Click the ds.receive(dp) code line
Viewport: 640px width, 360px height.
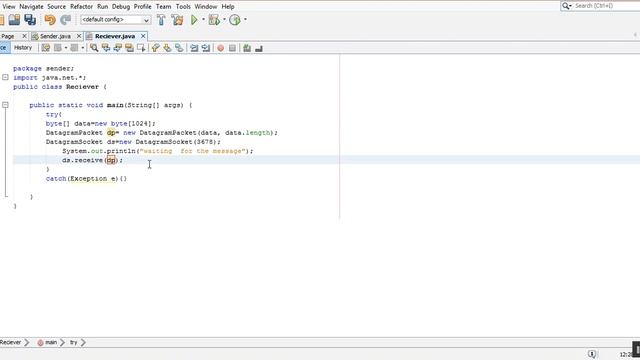click(92, 160)
